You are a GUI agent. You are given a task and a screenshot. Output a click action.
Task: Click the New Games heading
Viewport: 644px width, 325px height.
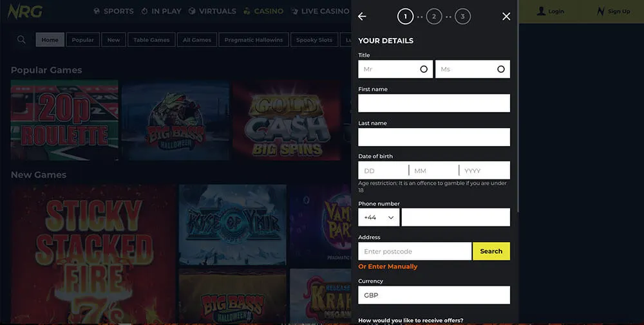(x=39, y=175)
